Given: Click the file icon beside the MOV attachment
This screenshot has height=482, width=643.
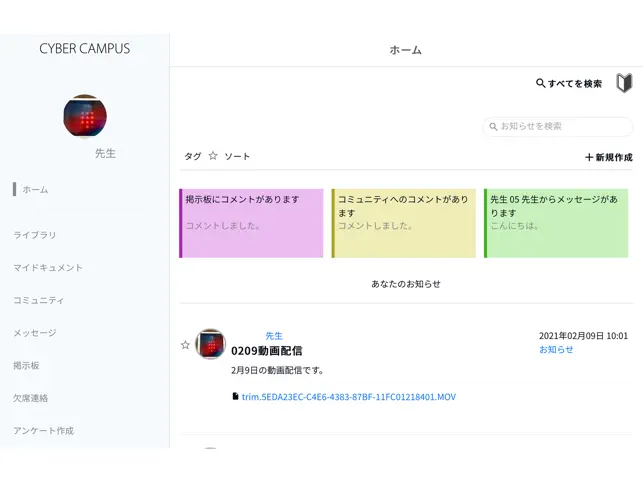Looking at the screenshot, I should [235, 396].
